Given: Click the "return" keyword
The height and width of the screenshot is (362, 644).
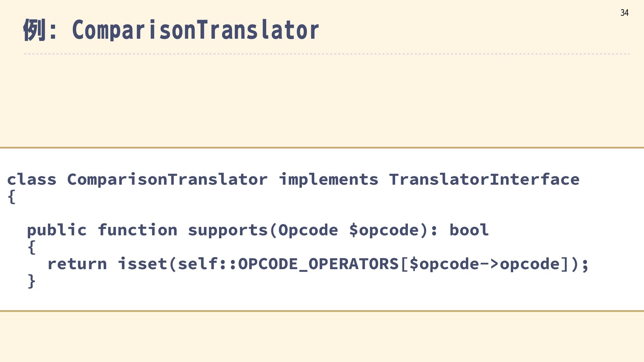Looking at the screenshot, I should (x=77, y=264).
